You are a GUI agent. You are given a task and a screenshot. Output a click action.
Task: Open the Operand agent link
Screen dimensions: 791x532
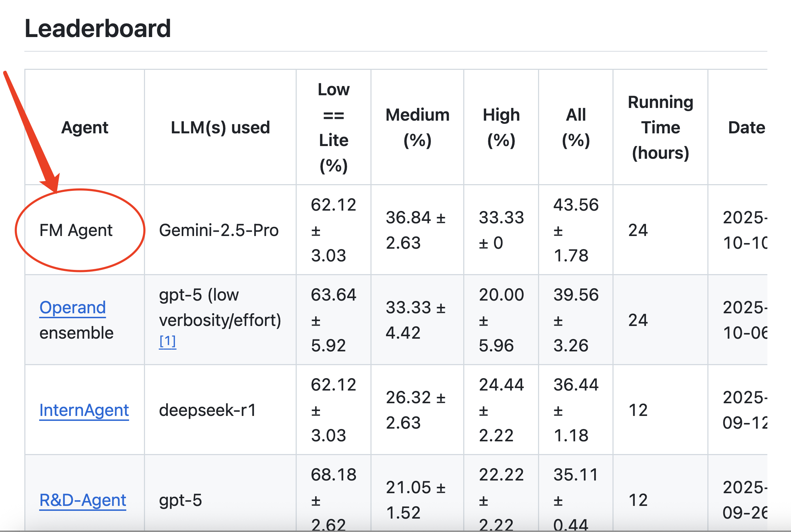point(73,308)
